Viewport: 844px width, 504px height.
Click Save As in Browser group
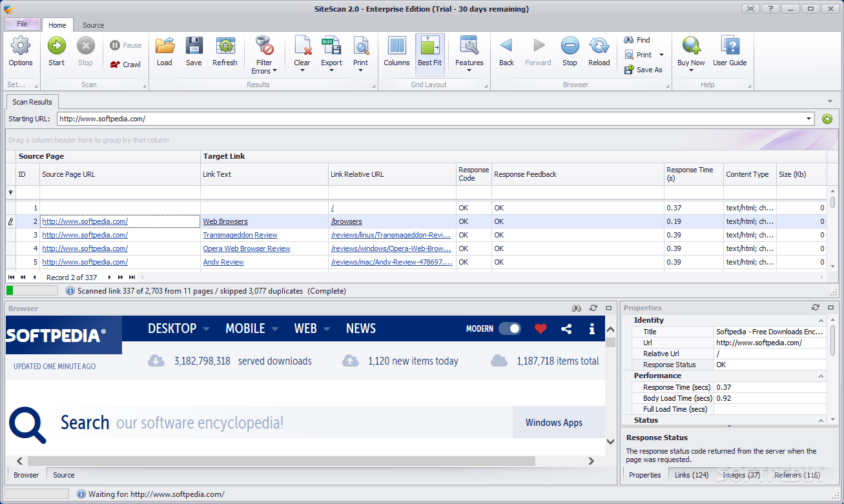pos(643,70)
